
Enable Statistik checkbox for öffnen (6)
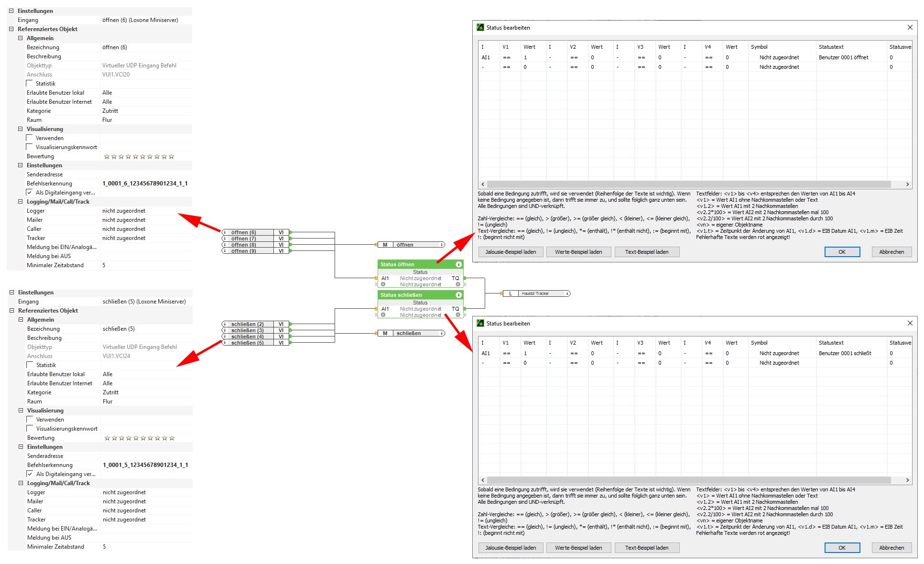tap(30, 84)
